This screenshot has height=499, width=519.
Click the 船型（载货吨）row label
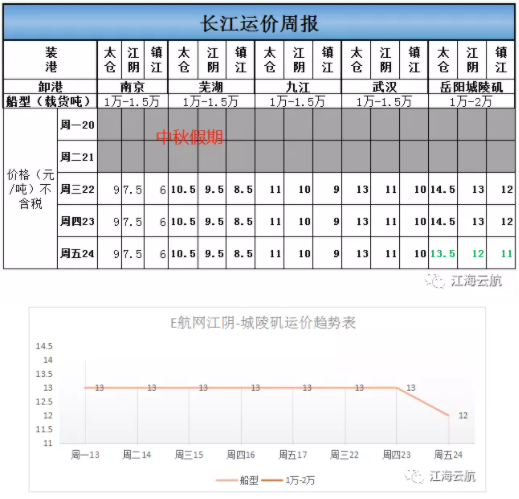49,101
